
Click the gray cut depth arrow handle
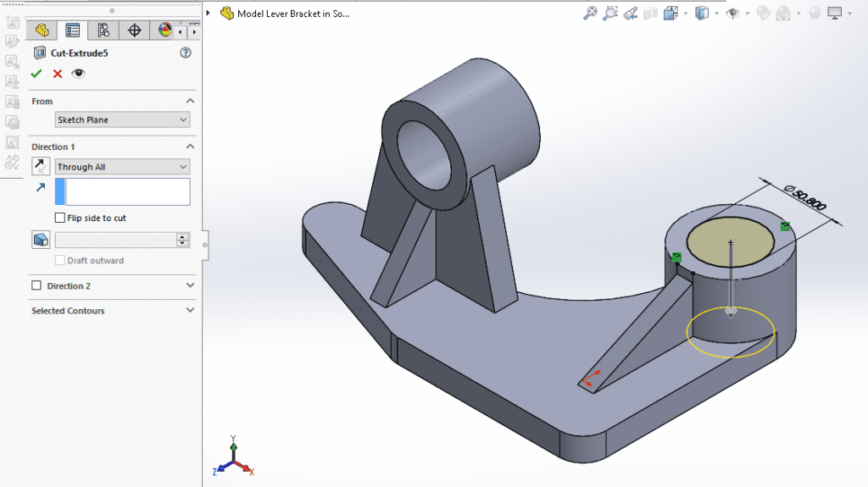pyautogui.click(x=731, y=313)
